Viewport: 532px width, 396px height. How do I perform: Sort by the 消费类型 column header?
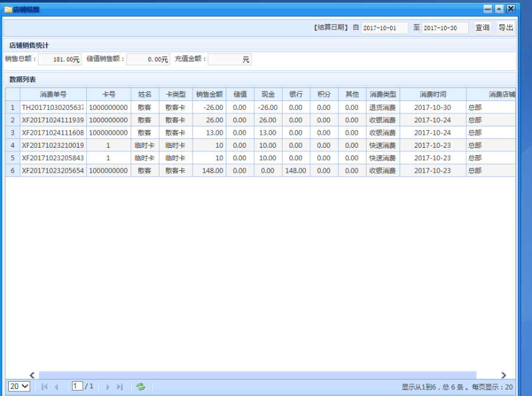[382, 95]
